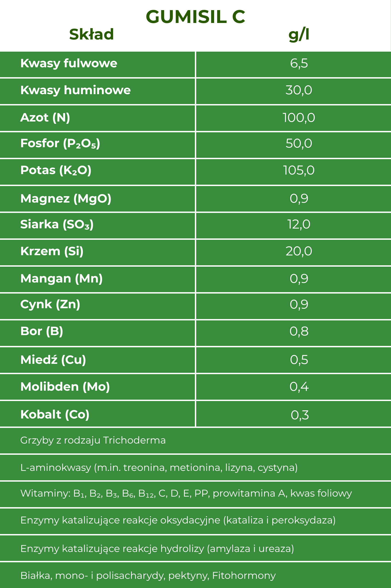Viewport: 391px width, 588px height.
Task: Click the 0,8 value for Bor
Action: [299, 331]
